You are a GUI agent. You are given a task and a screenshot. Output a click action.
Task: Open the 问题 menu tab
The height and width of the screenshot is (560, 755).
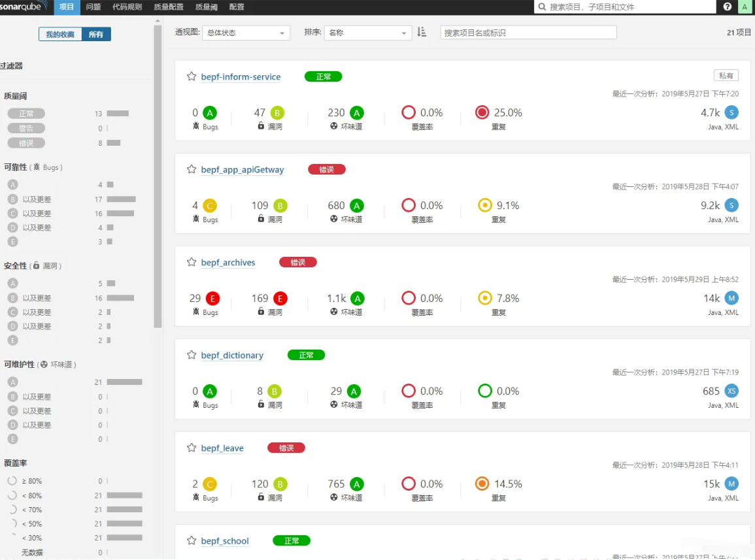[93, 7]
